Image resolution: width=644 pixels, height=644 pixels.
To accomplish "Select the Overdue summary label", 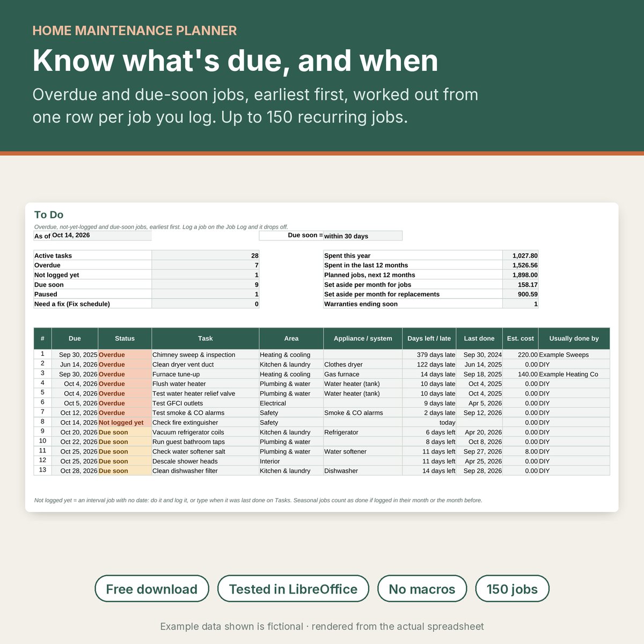I will click(93, 265).
